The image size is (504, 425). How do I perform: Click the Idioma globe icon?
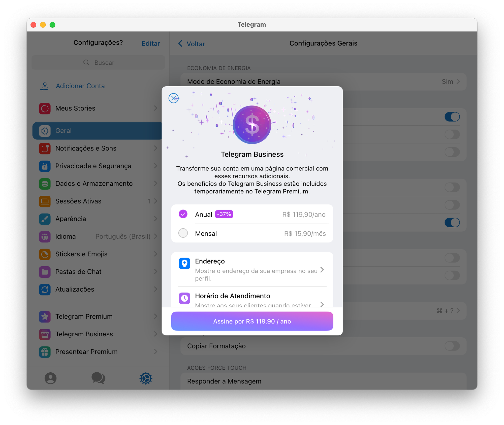pyautogui.click(x=45, y=237)
